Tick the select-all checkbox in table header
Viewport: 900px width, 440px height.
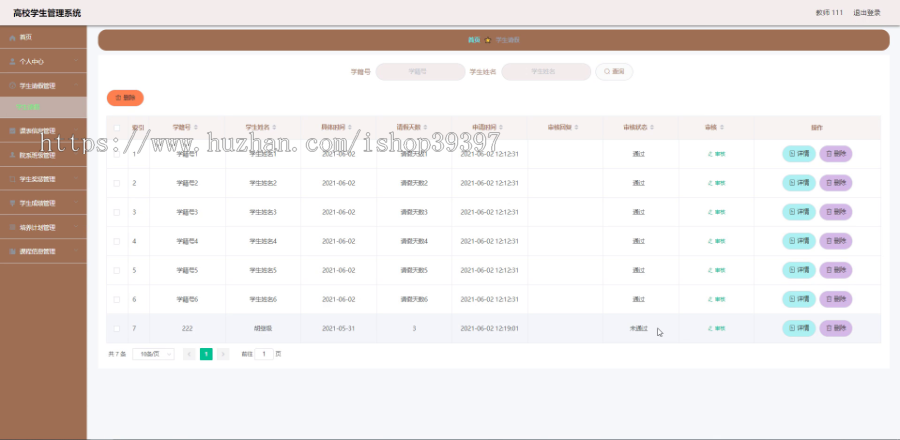[117, 127]
